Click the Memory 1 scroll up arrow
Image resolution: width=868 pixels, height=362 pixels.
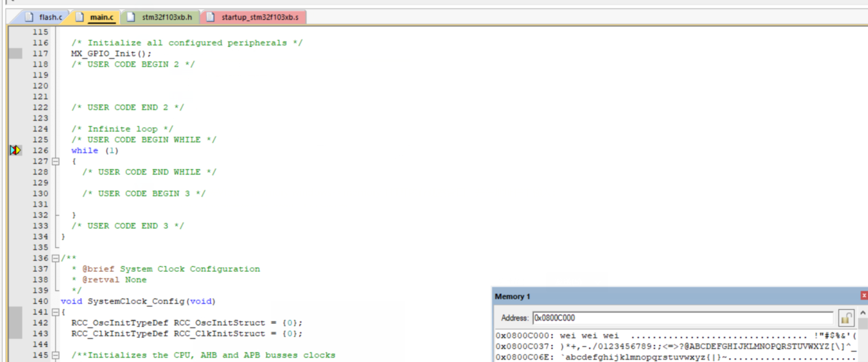coord(863,313)
